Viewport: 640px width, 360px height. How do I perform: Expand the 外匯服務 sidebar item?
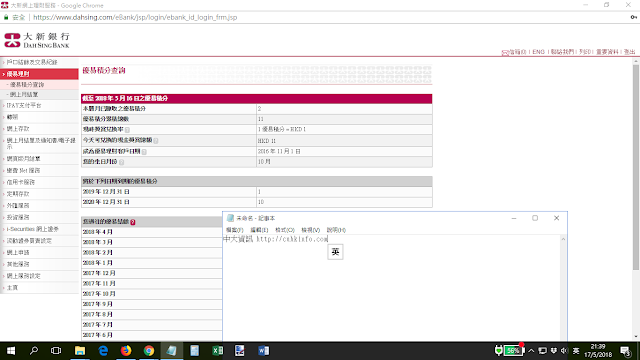pos(39,205)
